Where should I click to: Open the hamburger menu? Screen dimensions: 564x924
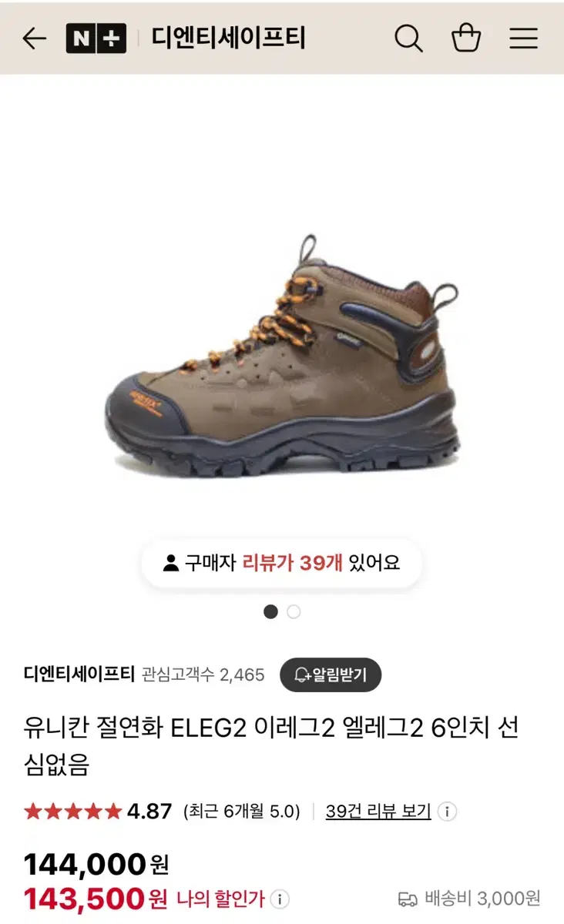click(524, 38)
